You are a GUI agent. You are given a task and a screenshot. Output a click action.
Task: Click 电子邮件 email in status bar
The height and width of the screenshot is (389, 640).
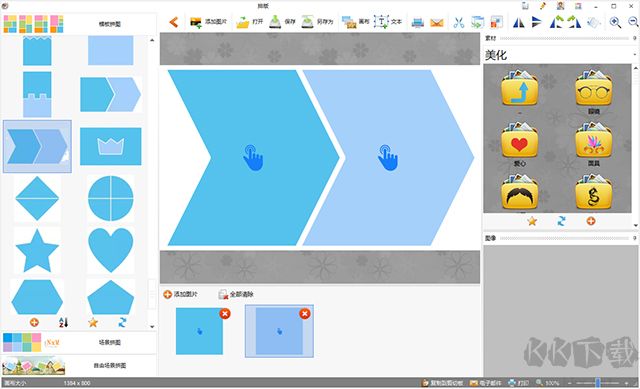(x=485, y=383)
